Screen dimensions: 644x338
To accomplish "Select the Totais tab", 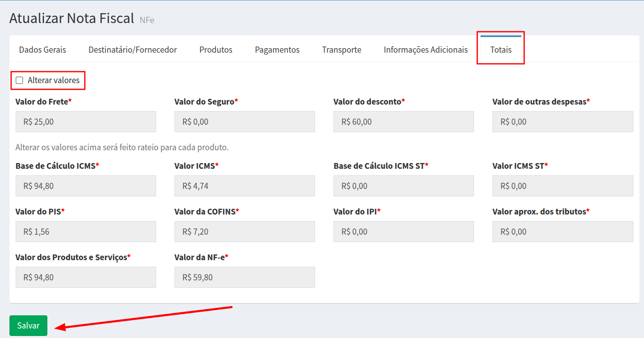I will 501,50.
